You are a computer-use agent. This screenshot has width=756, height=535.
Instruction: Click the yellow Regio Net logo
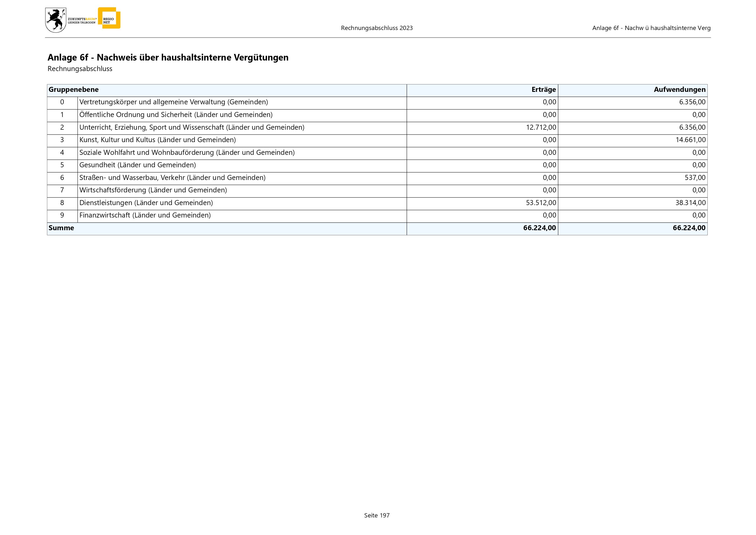110,18
